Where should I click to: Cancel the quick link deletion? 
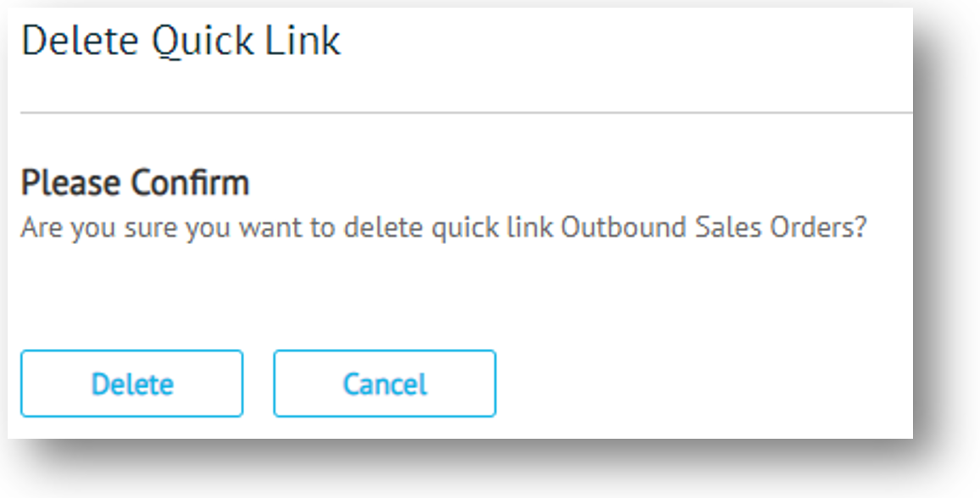pos(384,384)
